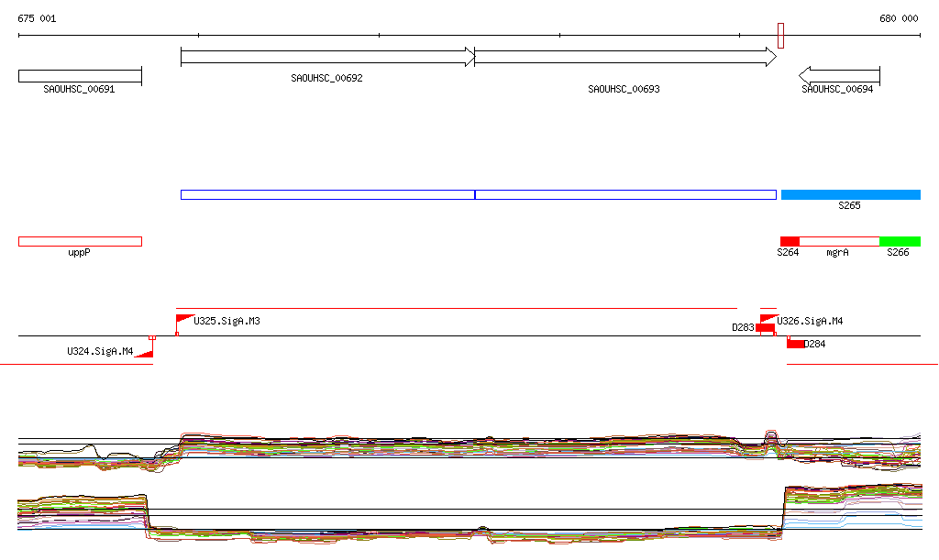
Task: Click the uppP outlined gene box
Action: pos(80,241)
